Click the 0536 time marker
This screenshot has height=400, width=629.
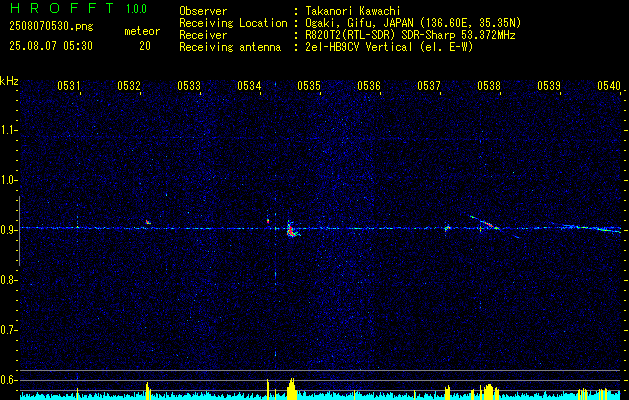point(369,85)
